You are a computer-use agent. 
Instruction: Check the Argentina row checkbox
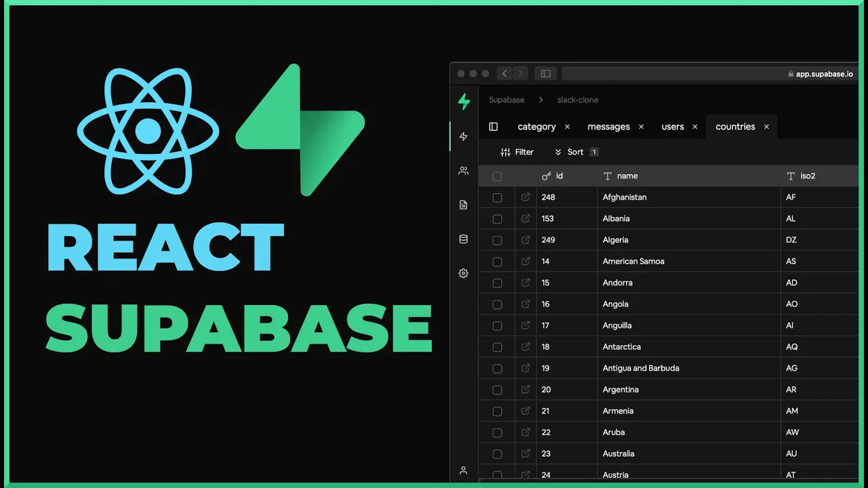[497, 390]
